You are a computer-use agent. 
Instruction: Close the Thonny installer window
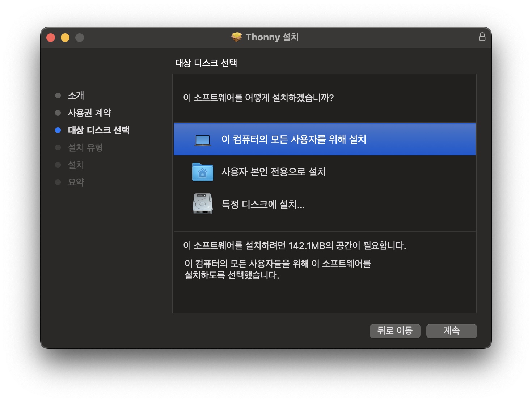tap(51, 38)
